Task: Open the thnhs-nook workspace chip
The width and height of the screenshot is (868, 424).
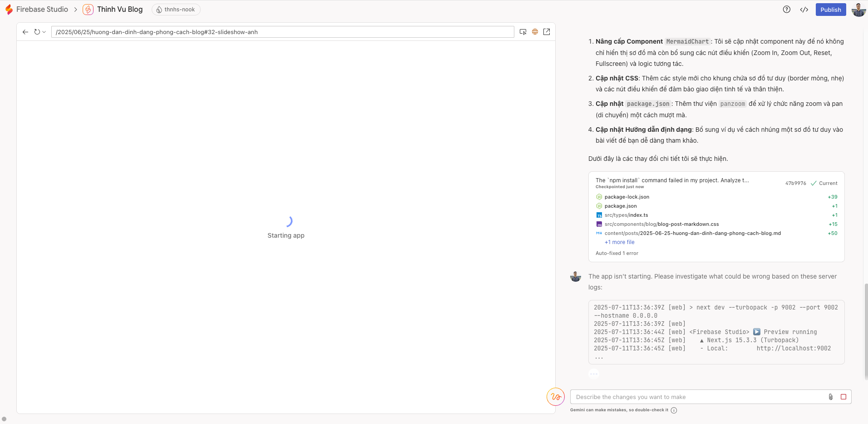Action: click(176, 9)
